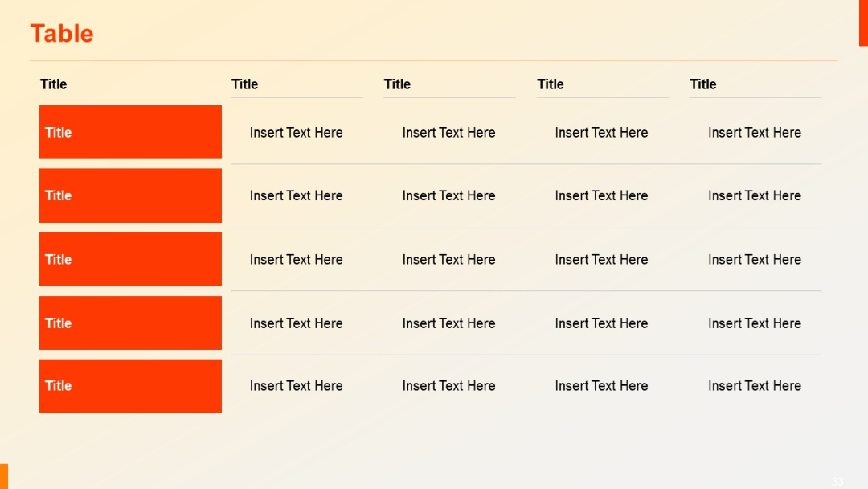Image resolution: width=868 pixels, height=489 pixels.
Task: Click 'Insert Text Here' in the first row, second column
Action: 296,132
